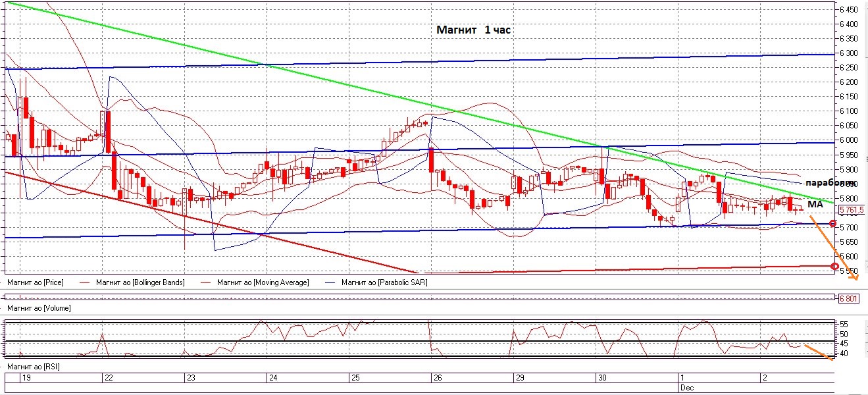
Task: Click the 6 050 price axis value
Action: tap(849, 126)
